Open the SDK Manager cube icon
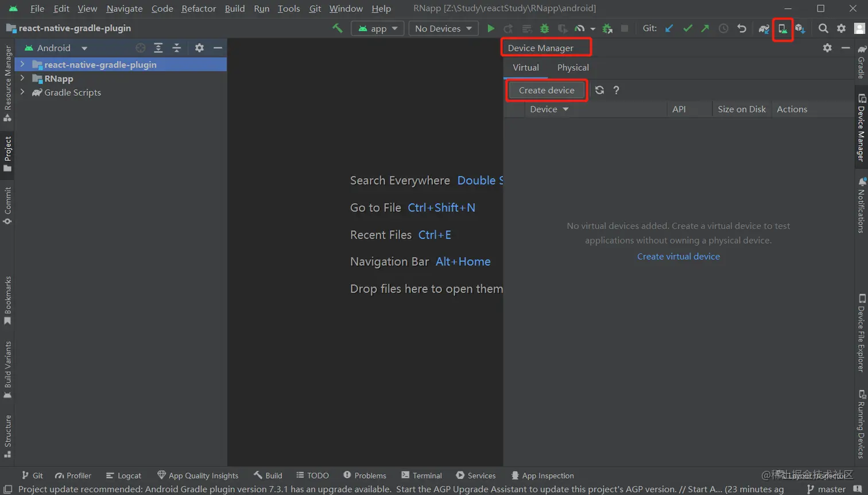This screenshot has width=868, height=495. click(x=800, y=28)
